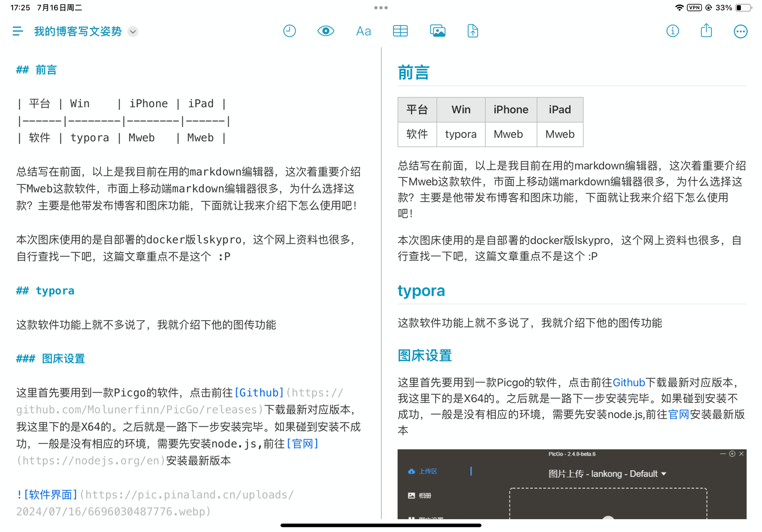Viewport: 762px width, 532px height.
Task: Place cursor in markdown table separator row
Action: click(x=124, y=121)
